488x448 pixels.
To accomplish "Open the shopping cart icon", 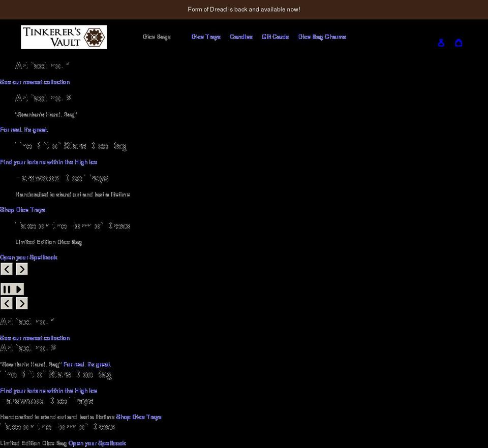I will (459, 43).
